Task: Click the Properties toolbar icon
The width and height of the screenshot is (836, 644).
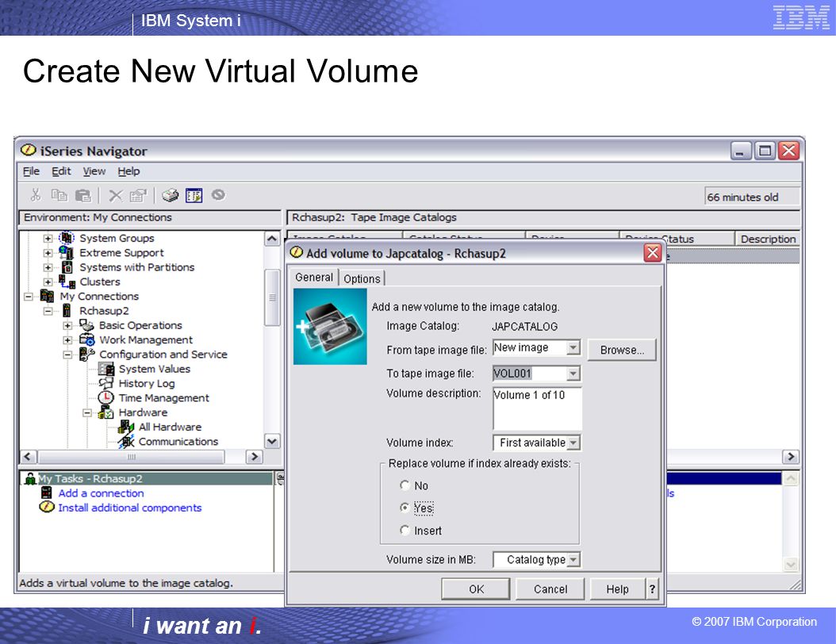Action: [x=137, y=196]
